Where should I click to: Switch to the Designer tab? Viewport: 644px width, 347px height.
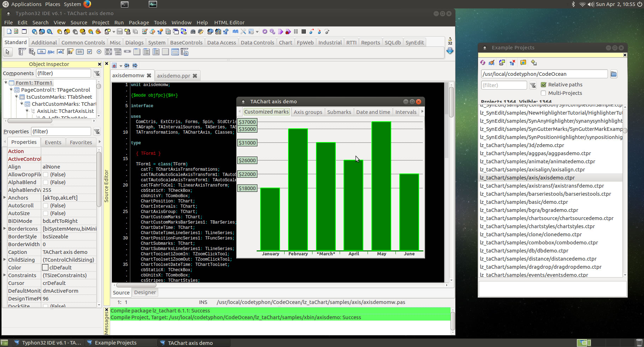point(145,292)
